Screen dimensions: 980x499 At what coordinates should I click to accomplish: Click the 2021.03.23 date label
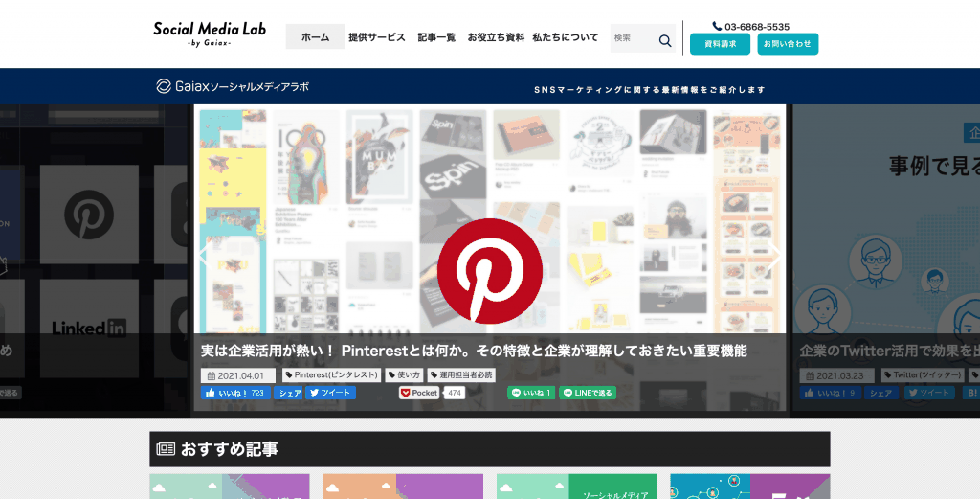(836, 375)
